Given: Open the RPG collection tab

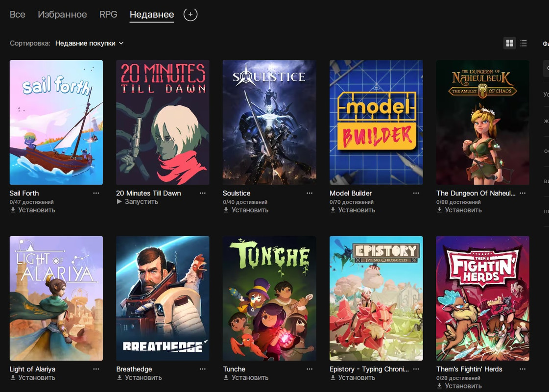Looking at the screenshot, I should [x=108, y=14].
